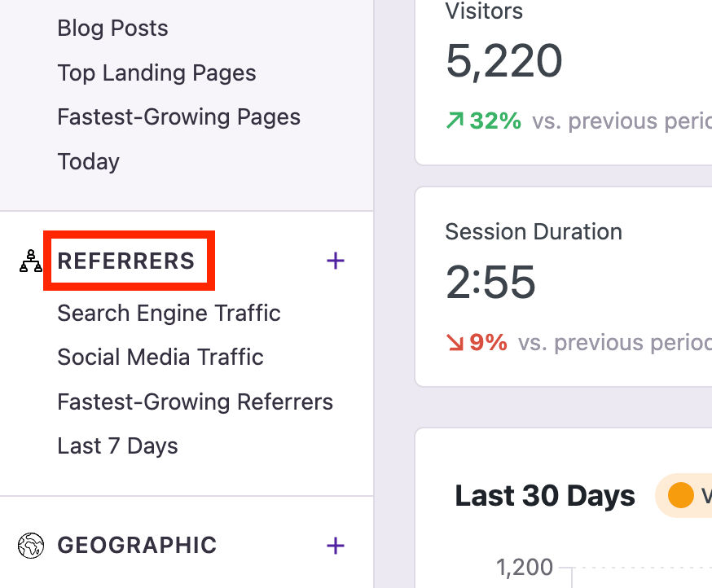
Task: Select the Today report
Action: [x=88, y=160]
